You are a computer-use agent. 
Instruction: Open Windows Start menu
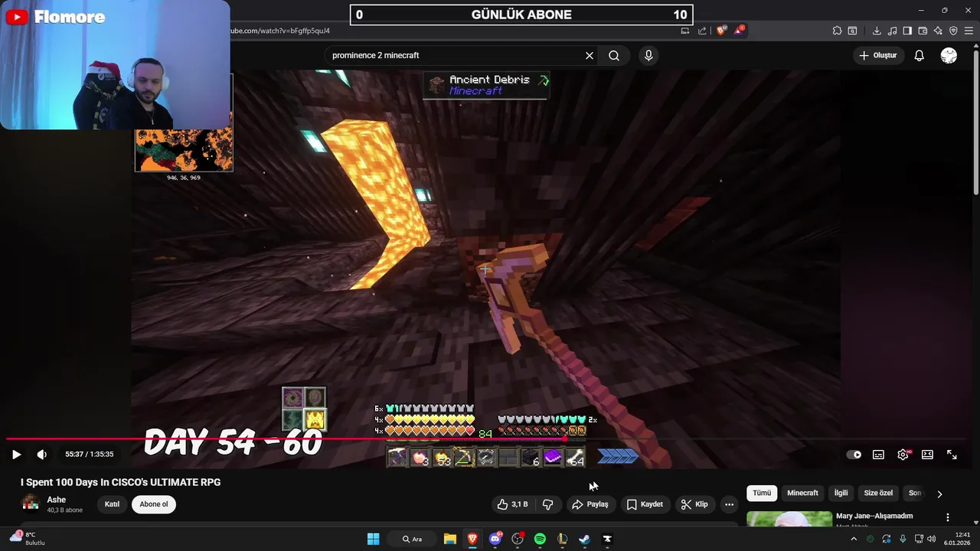(373, 540)
